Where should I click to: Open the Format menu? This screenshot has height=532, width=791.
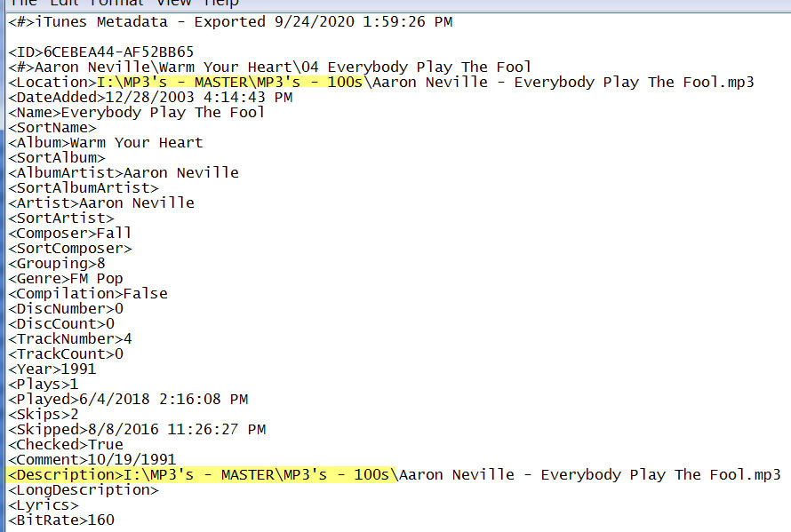coord(116,3)
